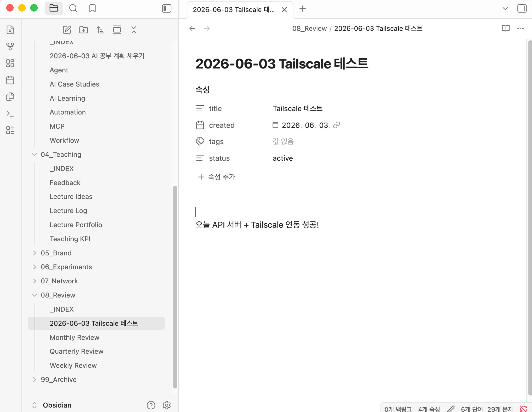Click the created date calendar picker icon
532x412 pixels.
coord(275,125)
